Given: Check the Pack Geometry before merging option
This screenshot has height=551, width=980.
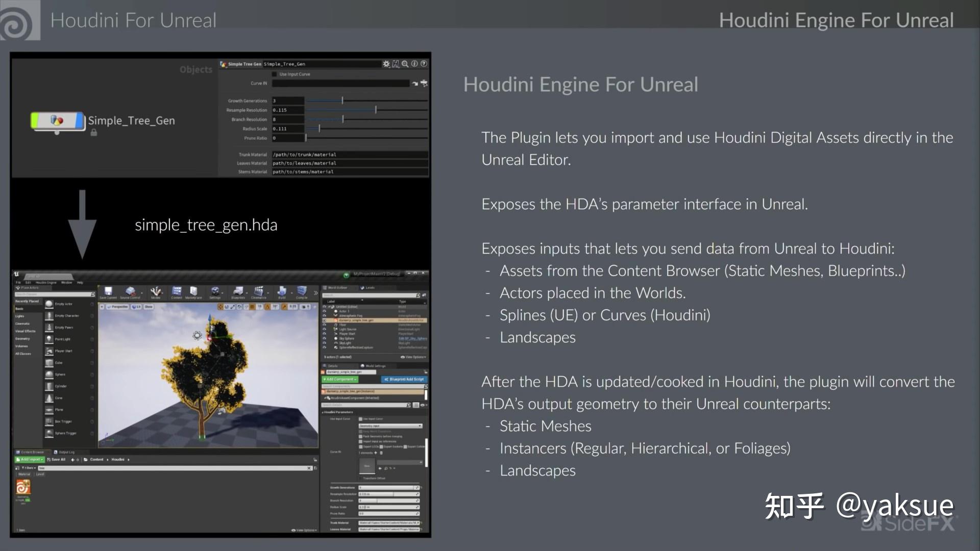Looking at the screenshot, I should 360,436.
